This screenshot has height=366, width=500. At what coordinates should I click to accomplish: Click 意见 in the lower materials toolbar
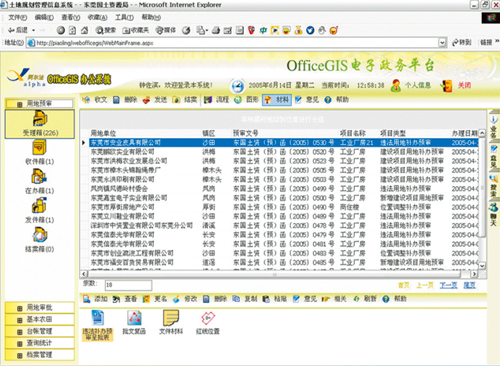pyautogui.click(x=305, y=299)
